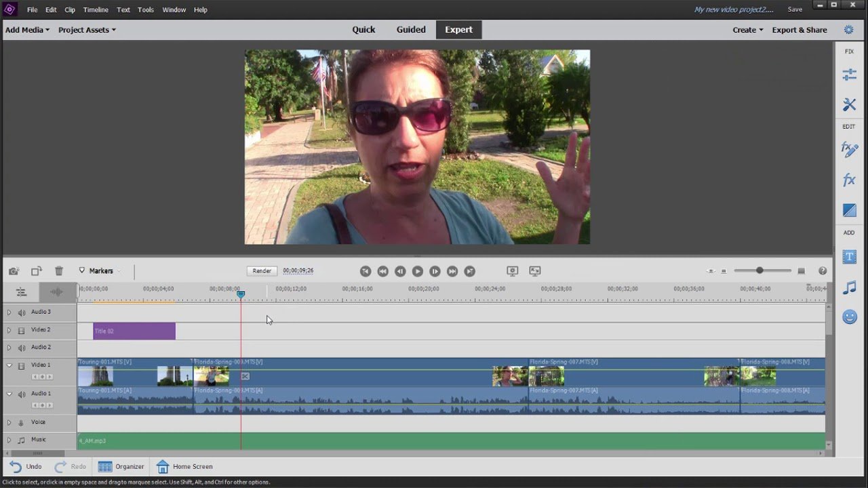Open the Music note panel in sidebar
Viewport: 868px width, 488px height.
tap(849, 288)
